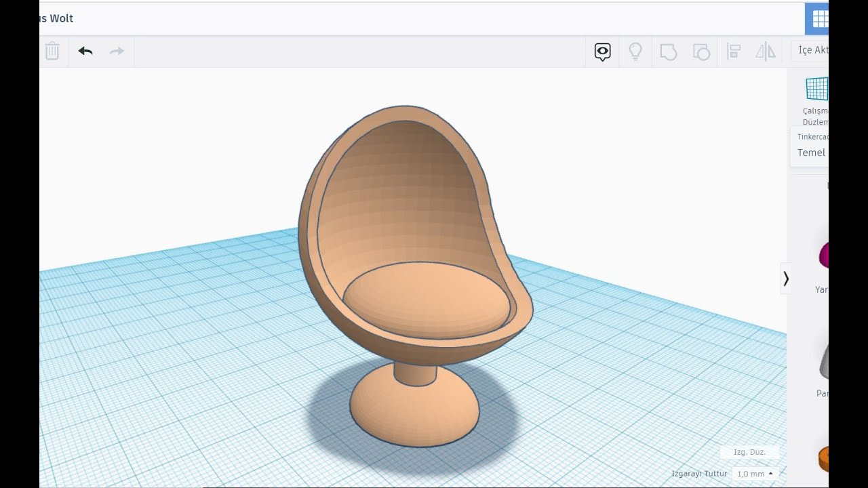Pick the orange shape thumbnail in the panel
This screenshot has height=488, width=868.
click(823, 459)
